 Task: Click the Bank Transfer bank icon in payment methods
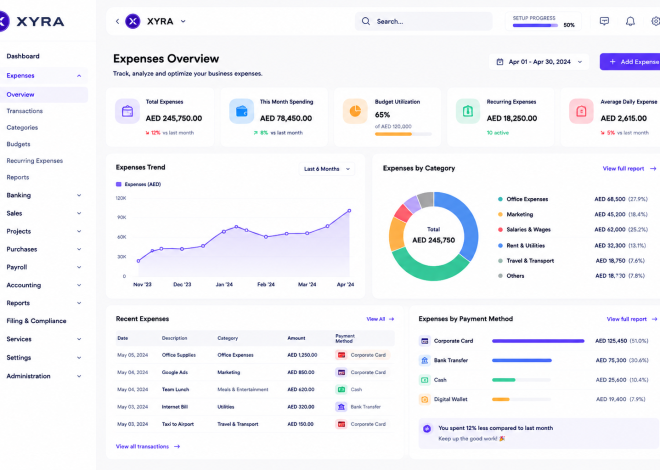coord(425,360)
